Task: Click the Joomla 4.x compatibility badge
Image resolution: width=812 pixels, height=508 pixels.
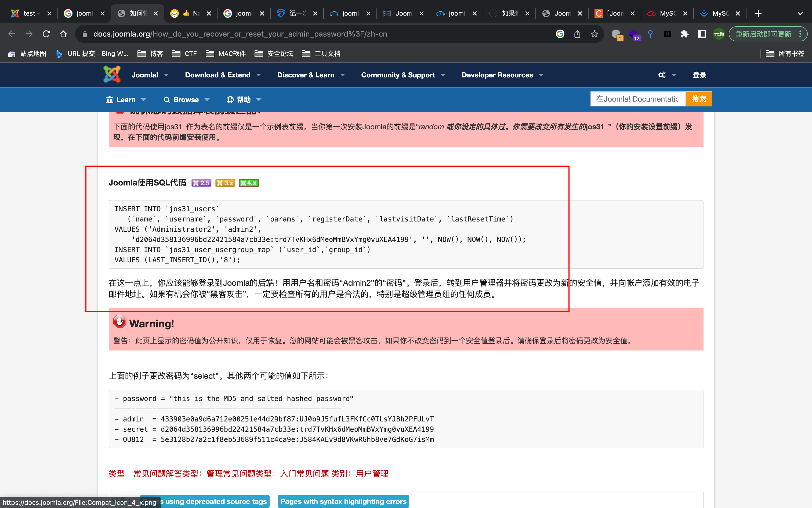Action: point(249,183)
